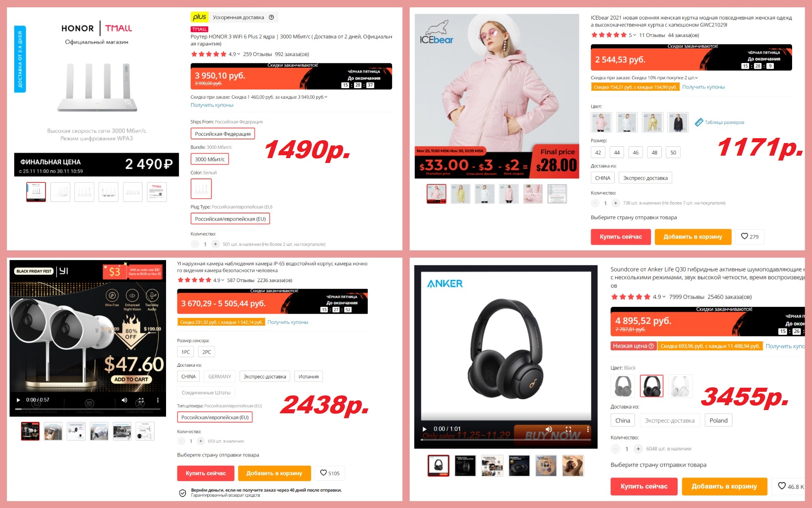Play the YI camera video
Viewport: 812px width, 508px height.
[x=18, y=400]
